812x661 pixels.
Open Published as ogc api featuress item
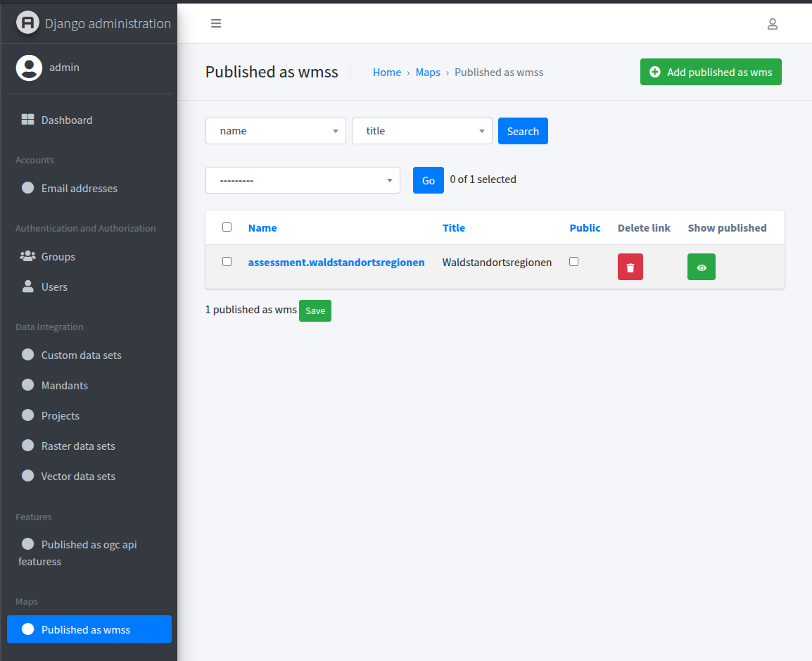tap(89, 553)
